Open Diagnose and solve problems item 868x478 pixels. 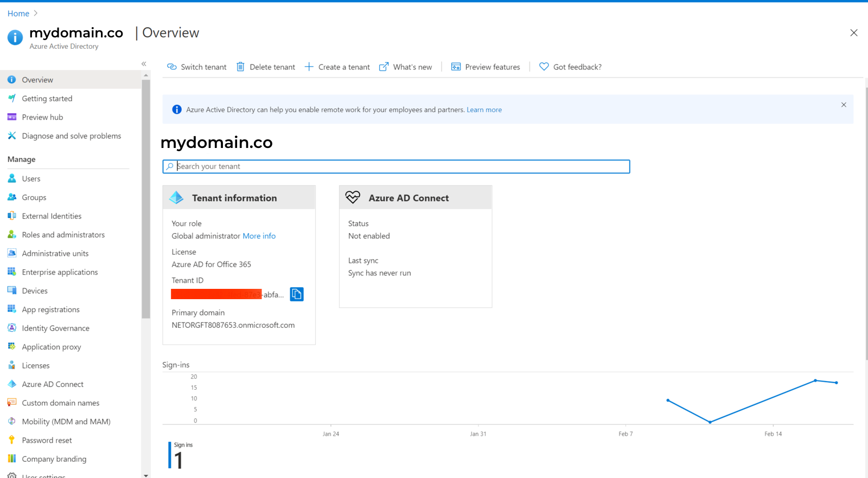click(x=71, y=135)
